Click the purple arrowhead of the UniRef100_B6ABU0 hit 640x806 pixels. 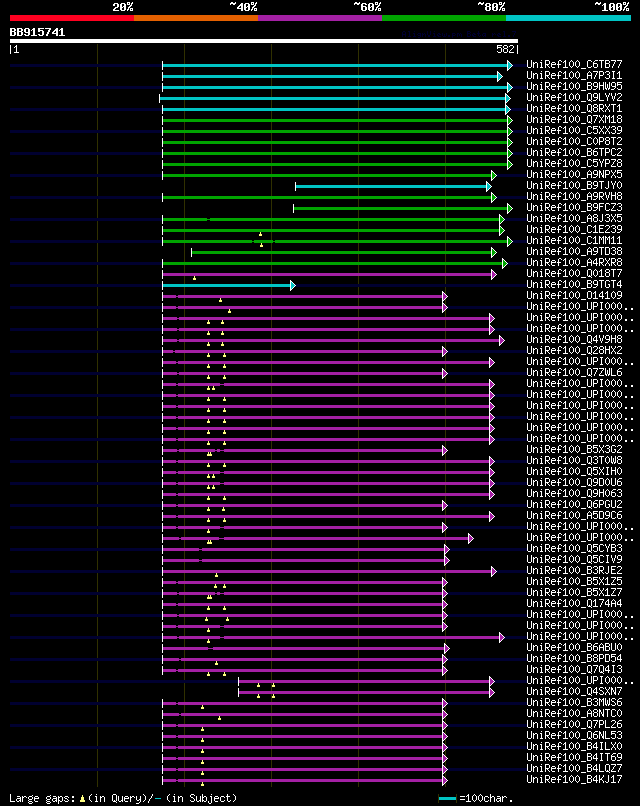447,648
